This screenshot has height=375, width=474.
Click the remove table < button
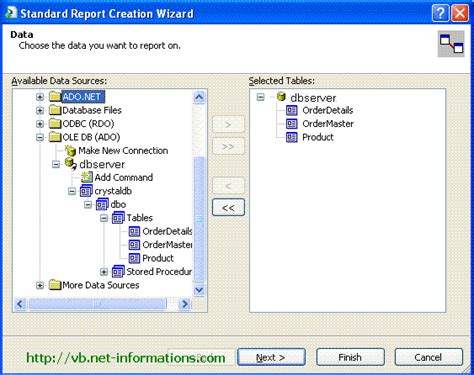pyautogui.click(x=228, y=186)
